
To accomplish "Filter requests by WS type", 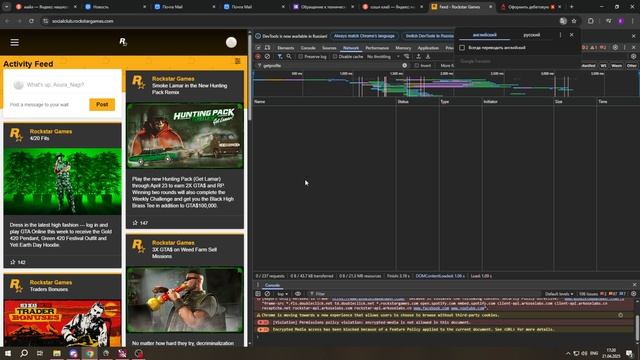I will [x=604, y=65].
